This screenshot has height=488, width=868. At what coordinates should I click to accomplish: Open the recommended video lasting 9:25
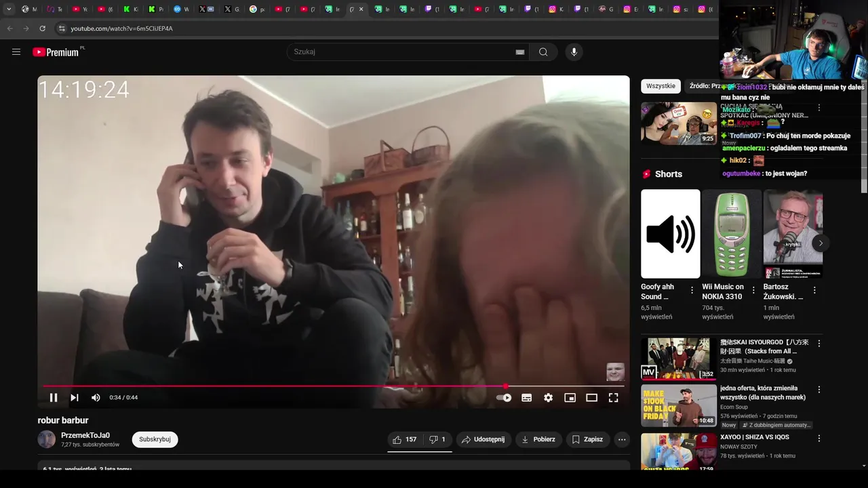[679, 123]
